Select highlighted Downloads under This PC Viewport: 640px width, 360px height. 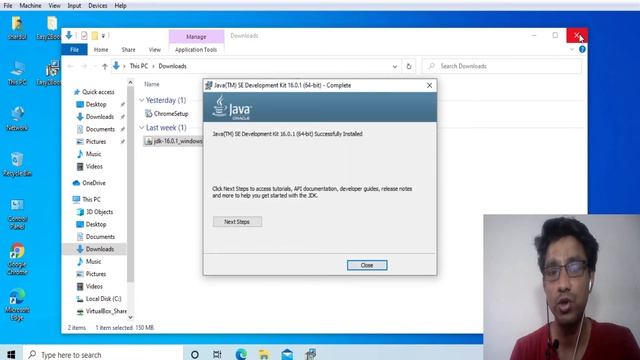click(x=100, y=249)
